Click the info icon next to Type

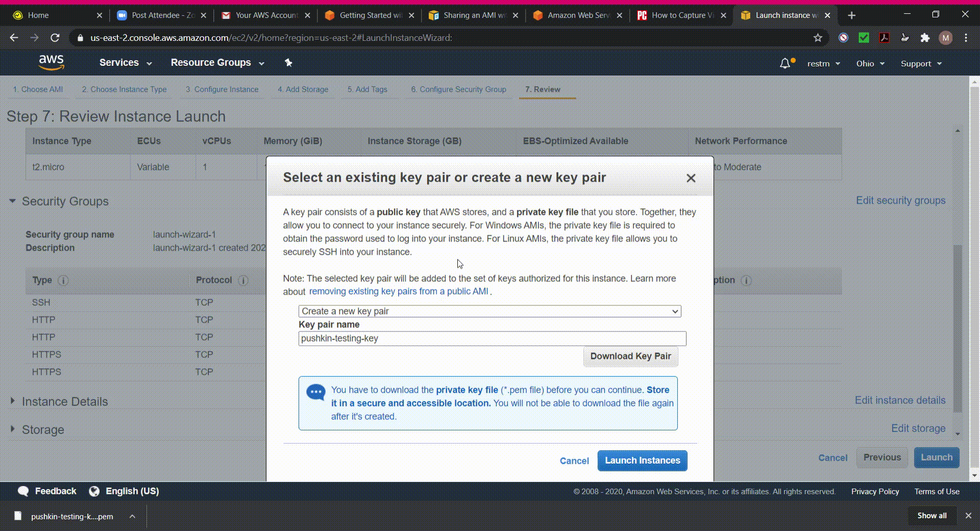tap(63, 280)
